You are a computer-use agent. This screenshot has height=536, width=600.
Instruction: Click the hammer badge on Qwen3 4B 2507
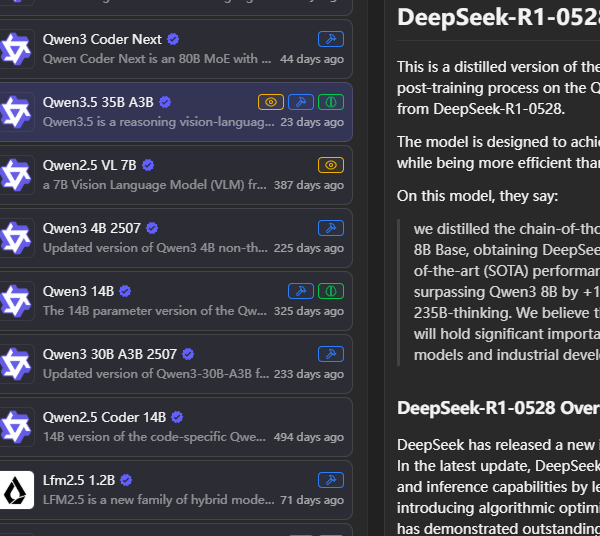[330, 228]
